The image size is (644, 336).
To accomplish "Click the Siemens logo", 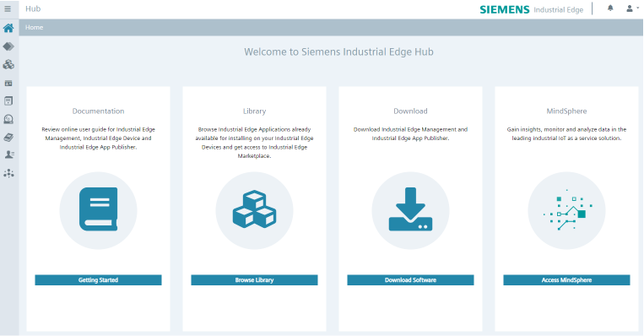I will click(505, 9).
